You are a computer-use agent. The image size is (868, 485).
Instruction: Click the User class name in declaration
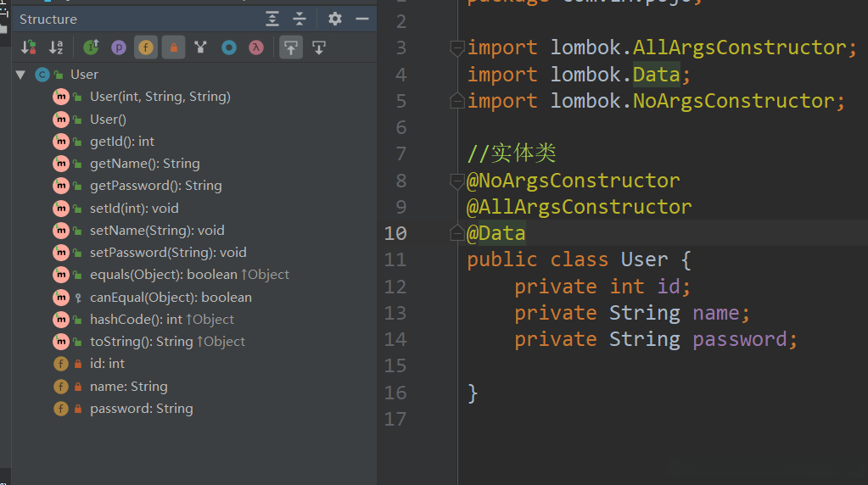click(644, 260)
